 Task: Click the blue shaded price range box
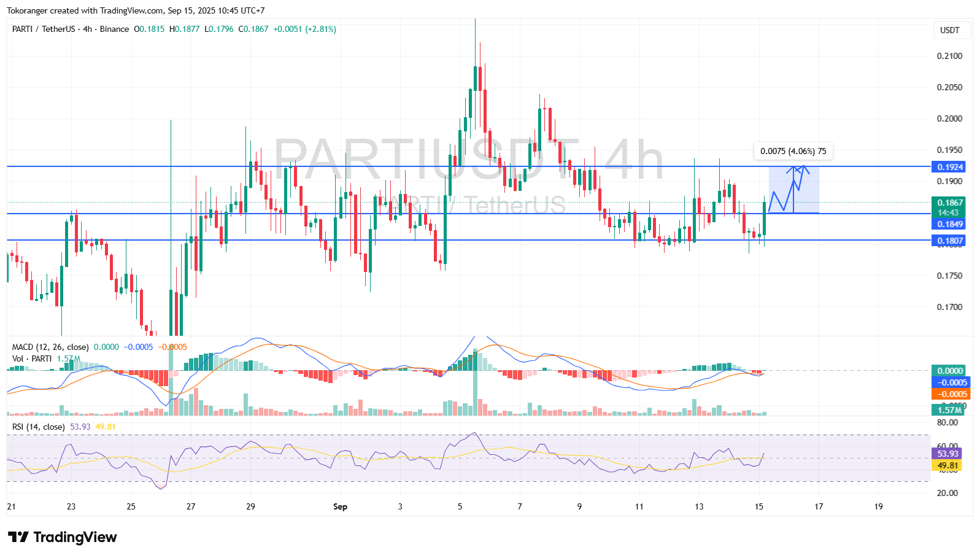coord(793,190)
